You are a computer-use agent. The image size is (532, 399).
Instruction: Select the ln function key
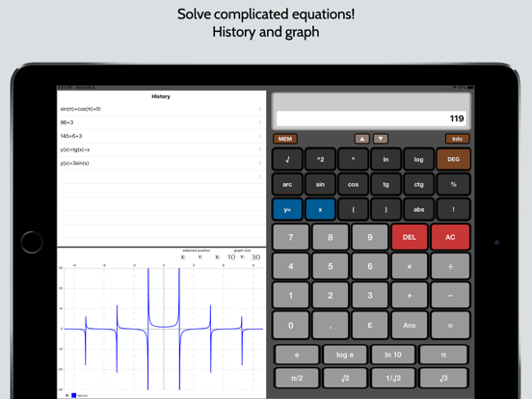click(386, 159)
